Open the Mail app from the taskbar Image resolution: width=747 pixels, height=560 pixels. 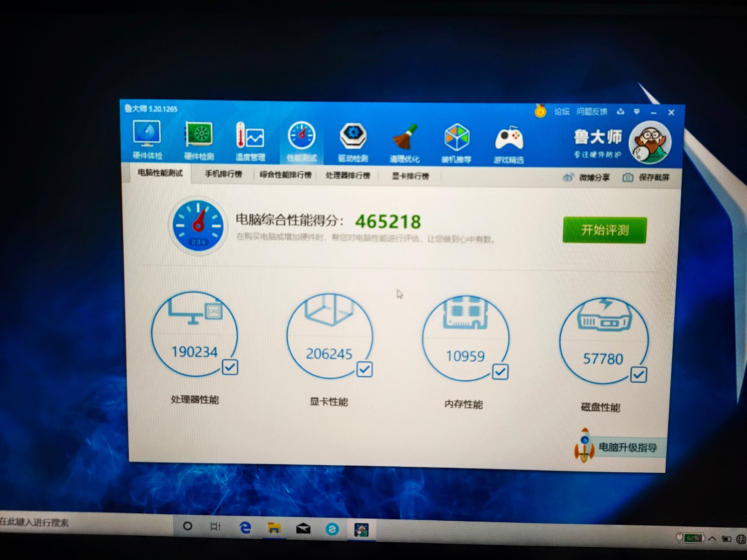[x=303, y=528]
